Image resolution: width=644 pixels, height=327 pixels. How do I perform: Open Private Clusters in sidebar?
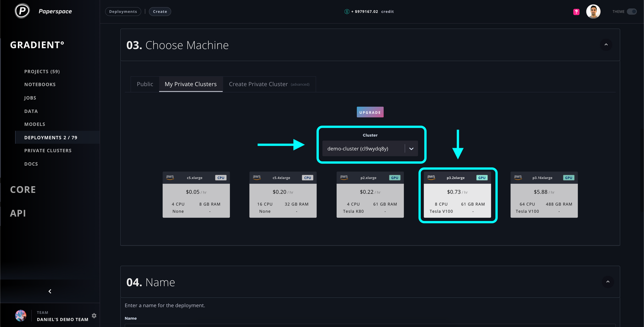[48, 150]
